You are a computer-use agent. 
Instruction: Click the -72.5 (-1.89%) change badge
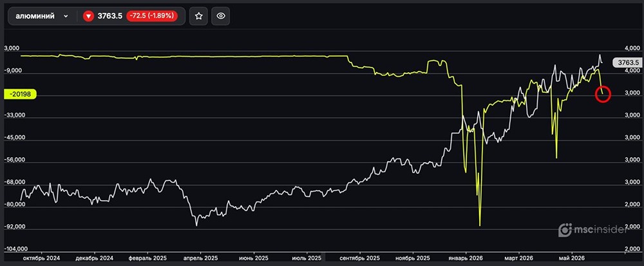(x=151, y=16)
